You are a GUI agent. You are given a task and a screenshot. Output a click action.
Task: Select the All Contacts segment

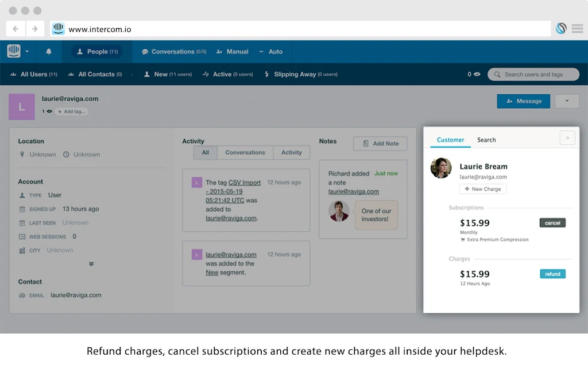[x=95, y=74]
